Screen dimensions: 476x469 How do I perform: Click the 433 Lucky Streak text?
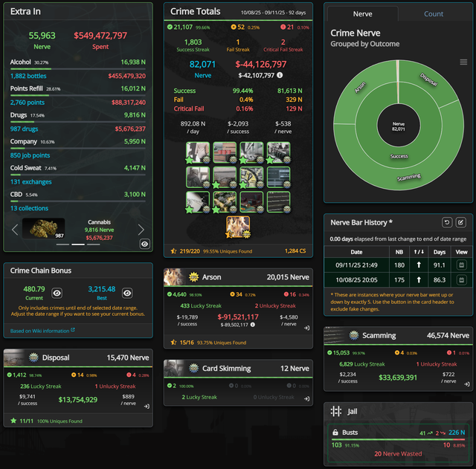click(x=201, y=305)
